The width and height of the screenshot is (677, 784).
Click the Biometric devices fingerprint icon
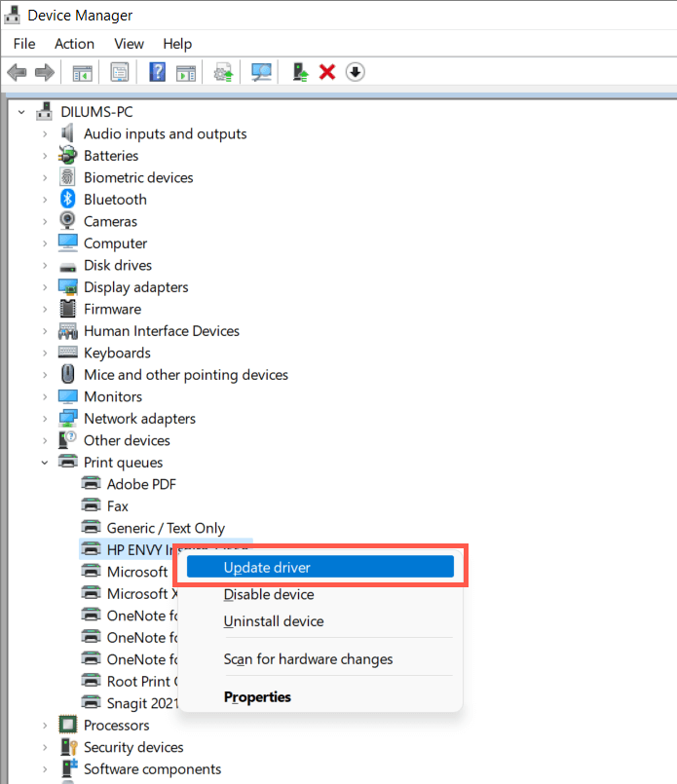(67, 177)
